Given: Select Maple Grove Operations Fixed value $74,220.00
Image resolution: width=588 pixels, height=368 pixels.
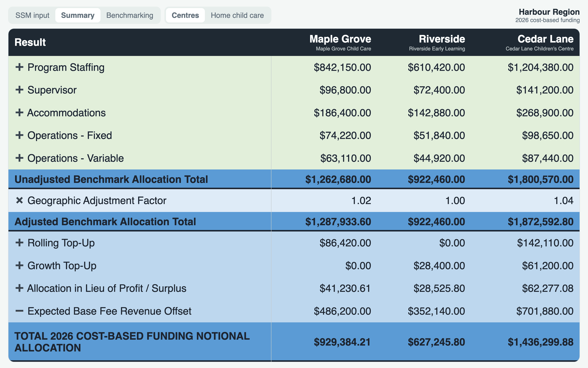Looking at the screenshot, I should pos(345,136).
